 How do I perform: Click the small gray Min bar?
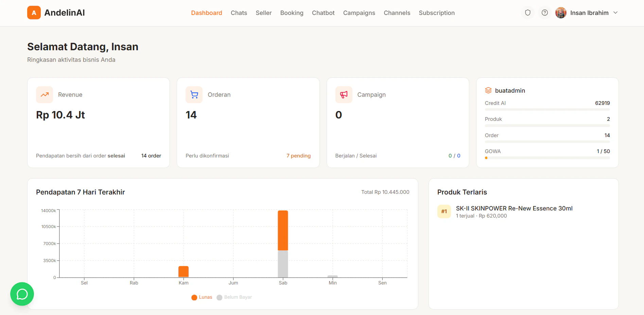click(333, 276)
